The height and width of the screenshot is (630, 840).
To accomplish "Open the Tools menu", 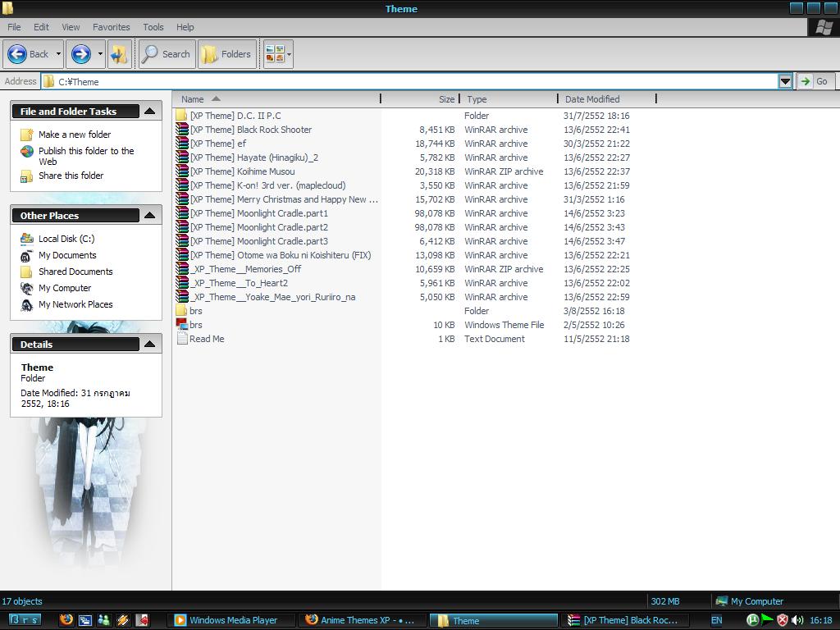I will [153, 27].
